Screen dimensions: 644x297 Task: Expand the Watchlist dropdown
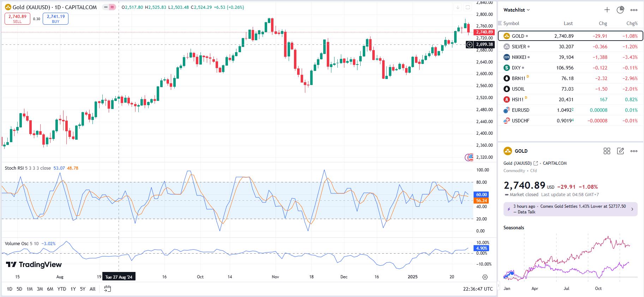click(517, 10)
